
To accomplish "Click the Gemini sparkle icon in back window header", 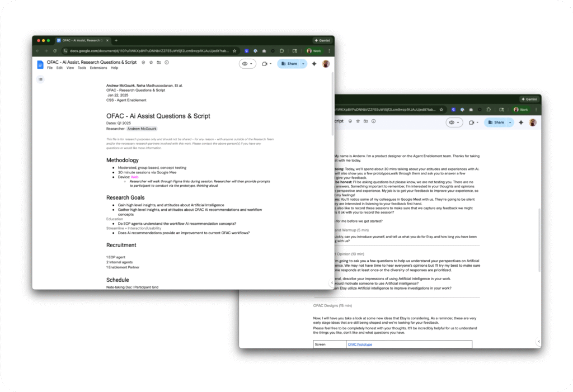I will (521, 122).
